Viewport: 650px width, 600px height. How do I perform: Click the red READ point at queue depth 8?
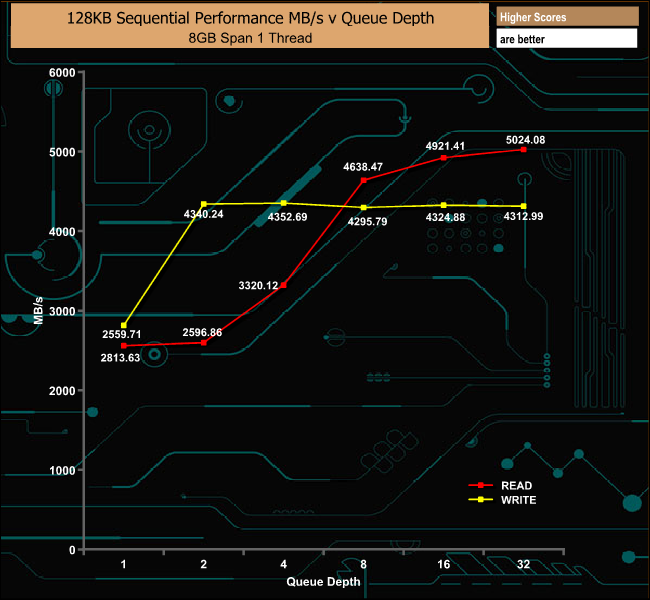click(x=364, y=180)
